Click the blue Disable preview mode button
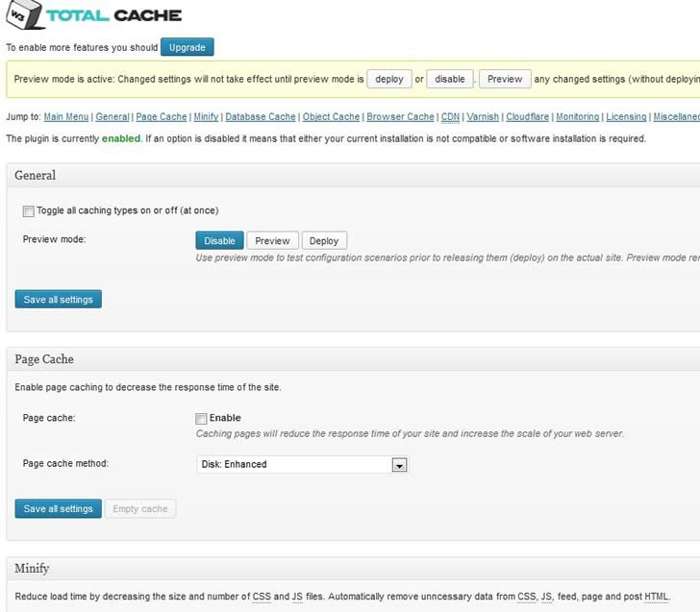The width and height of the screenshot is (700, 612). [219, 241]
